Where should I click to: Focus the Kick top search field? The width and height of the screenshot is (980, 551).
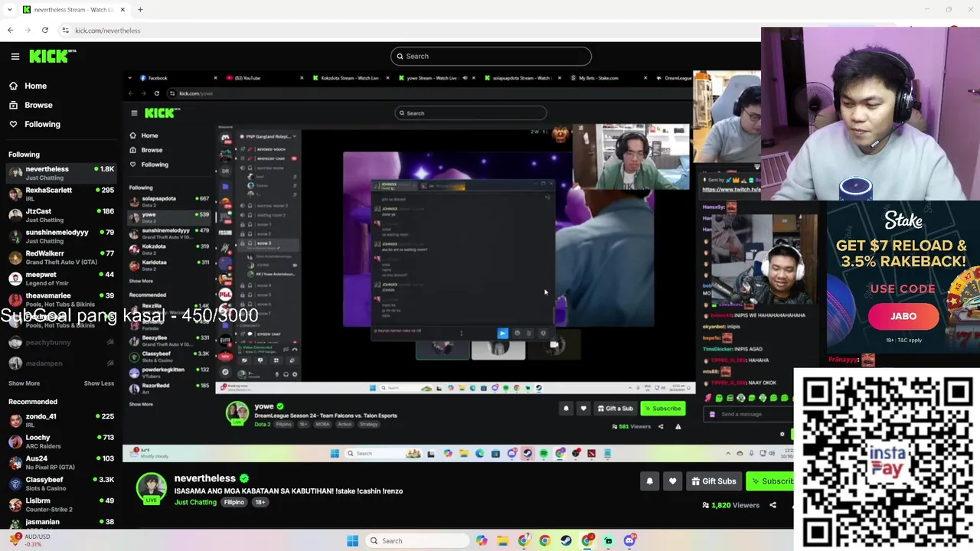click(491, 56)
